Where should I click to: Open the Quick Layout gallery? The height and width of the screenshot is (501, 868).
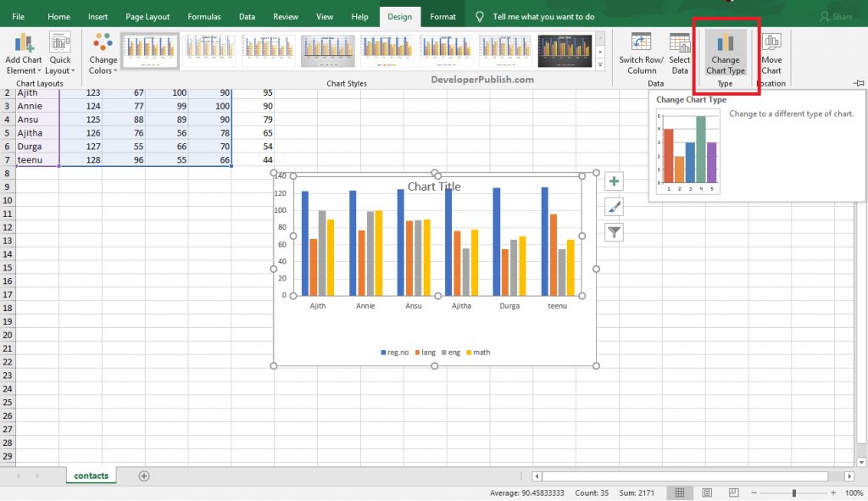click(59, 42)
